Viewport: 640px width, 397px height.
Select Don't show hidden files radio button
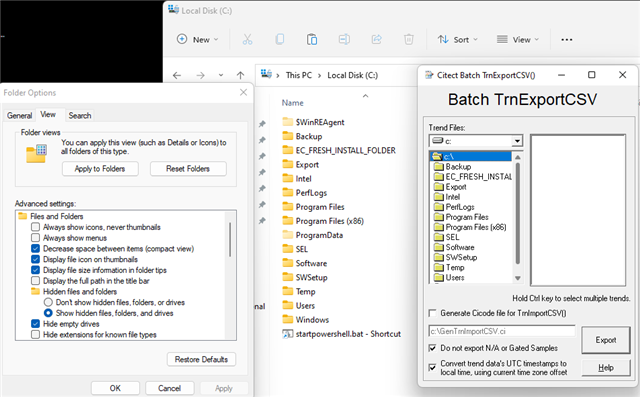point(48,302)
